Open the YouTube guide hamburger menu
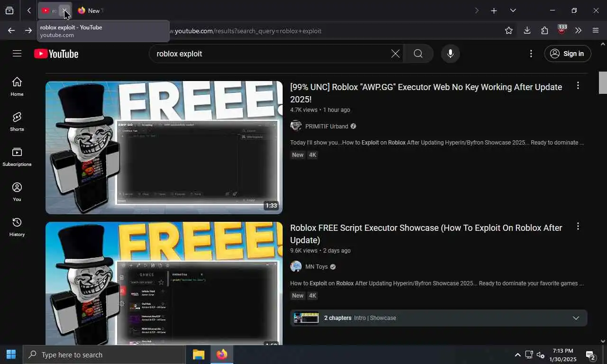The width and height of the screenshot is (607, 364). click(x=17, y=54)
